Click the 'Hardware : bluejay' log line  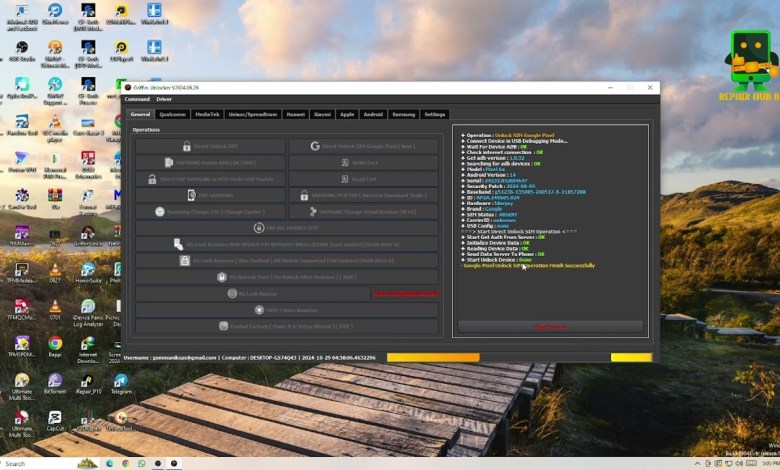[488, 203]
